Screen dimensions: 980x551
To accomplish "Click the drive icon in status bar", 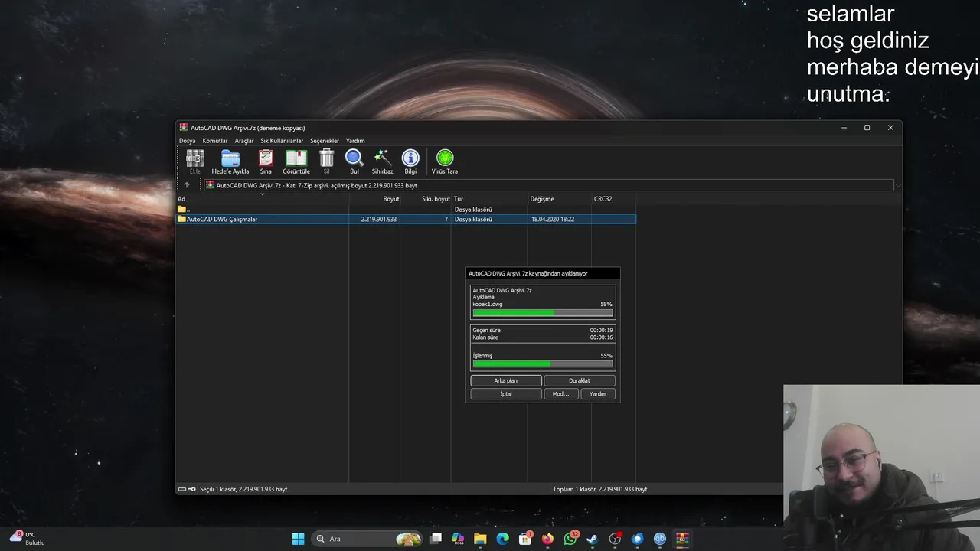I will pyautogui.click(x=182, y=489).
